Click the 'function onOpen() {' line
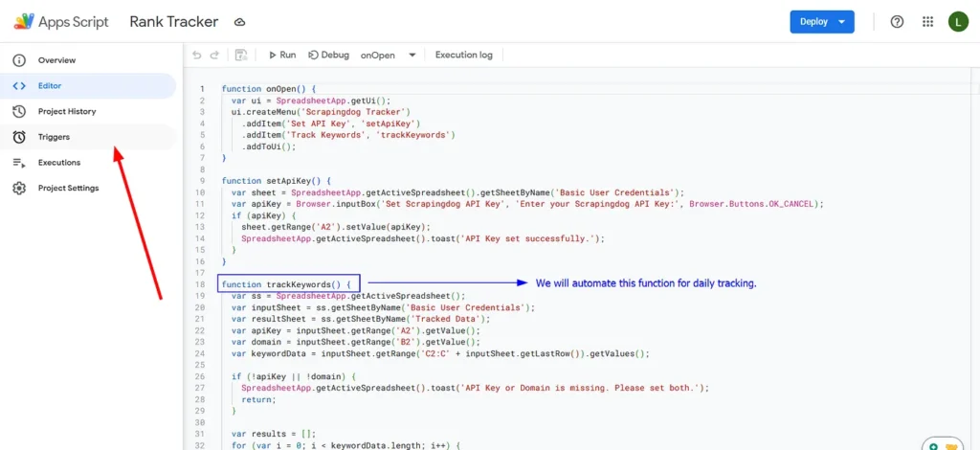980x450 pixels. pyautogui.click(x=269, y=89)
